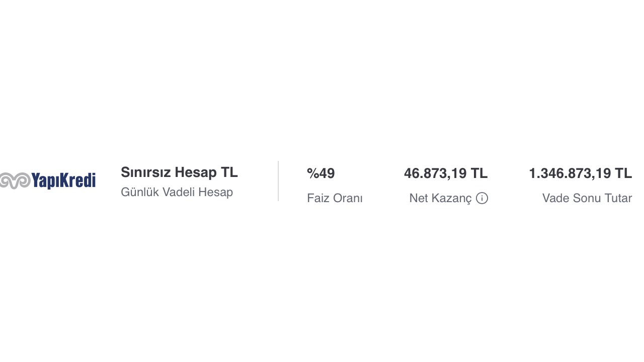Select the 1.346.873,19 TL maturity total

[x=580, y=173]
